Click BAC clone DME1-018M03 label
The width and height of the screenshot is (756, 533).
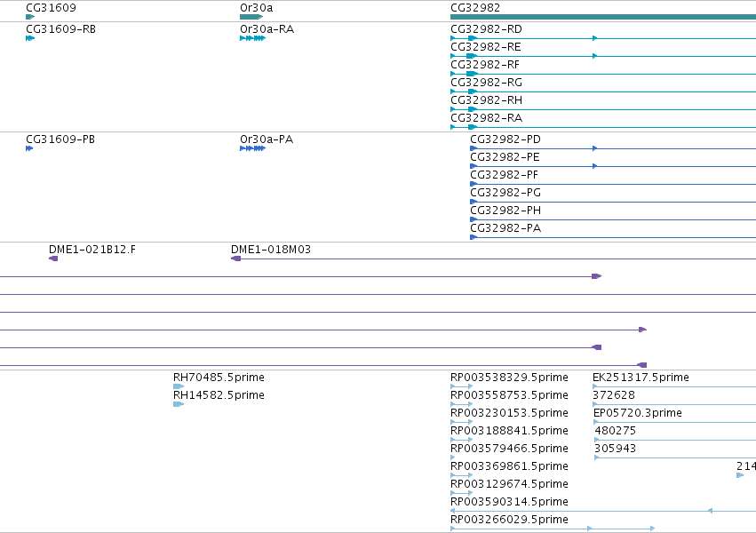click(270, 250)
